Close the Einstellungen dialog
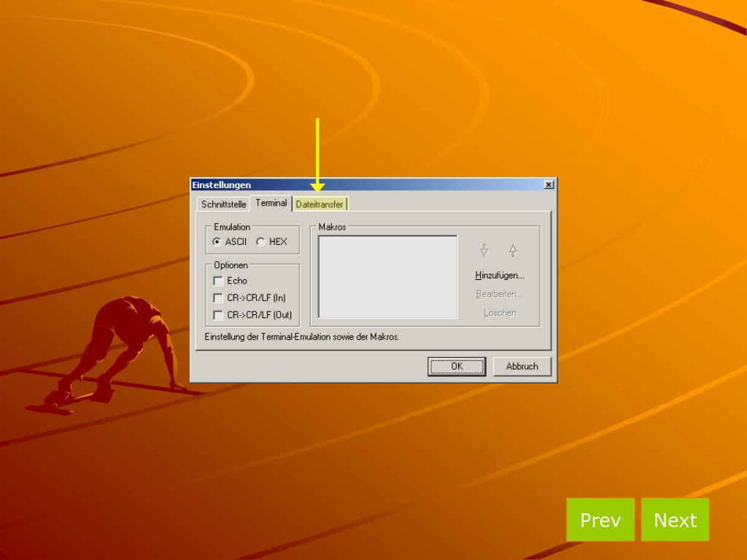The height and width of the screenshot is (560, 747). [x=549, y=184]
